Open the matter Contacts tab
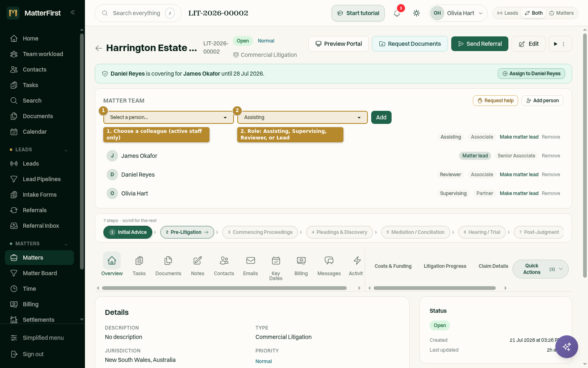The height and width of the screenshot is (368, 588). (x=224, y=266)
